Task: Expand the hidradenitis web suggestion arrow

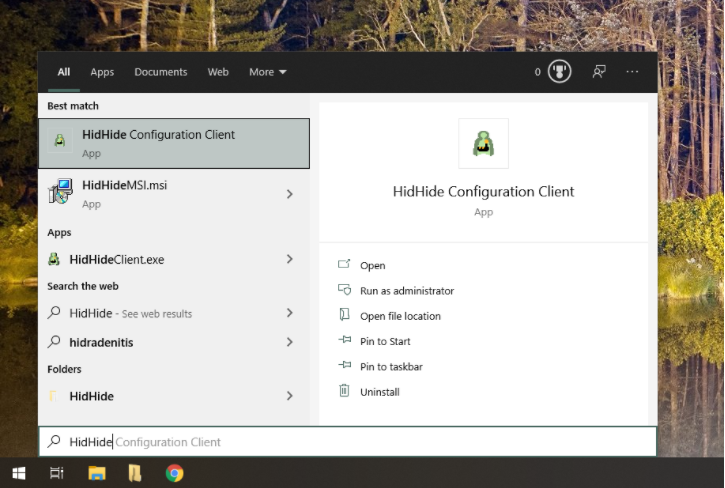Action: coord(289,342)
